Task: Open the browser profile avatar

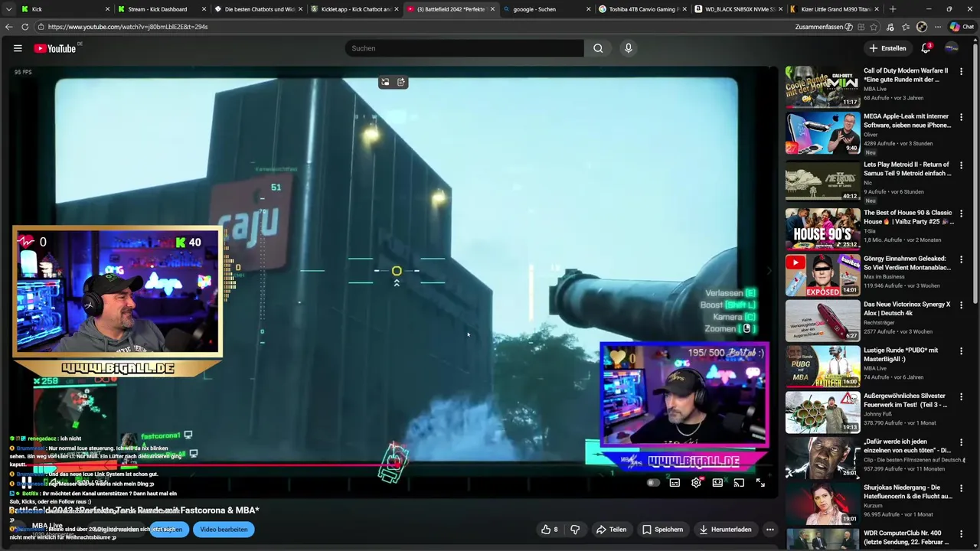Action: (x=922, y=27)
